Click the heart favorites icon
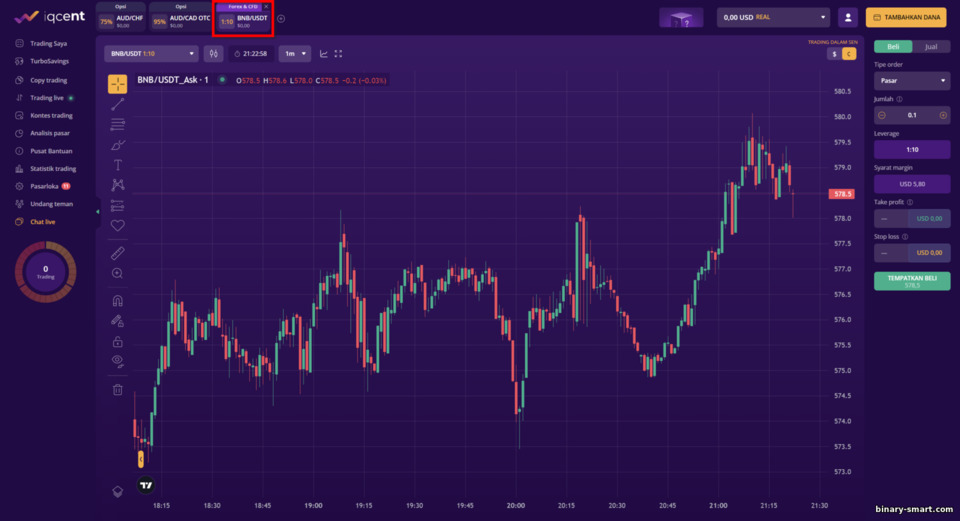The height and width of the screenshot is (521, 960). click(x=118, y=225)
